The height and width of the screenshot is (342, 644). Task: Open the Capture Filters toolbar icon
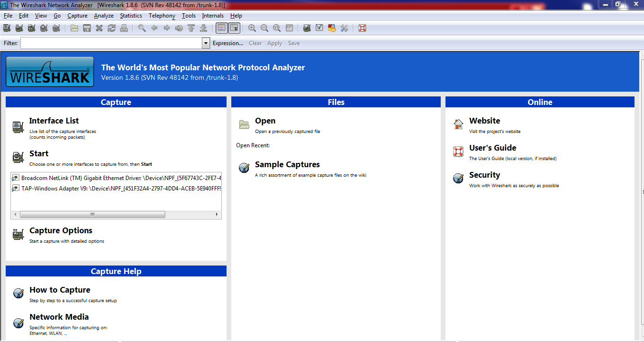[307, 28]
